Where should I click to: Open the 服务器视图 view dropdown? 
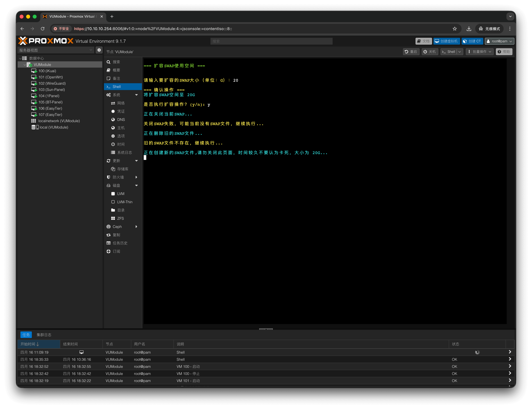tap(56, 50)
